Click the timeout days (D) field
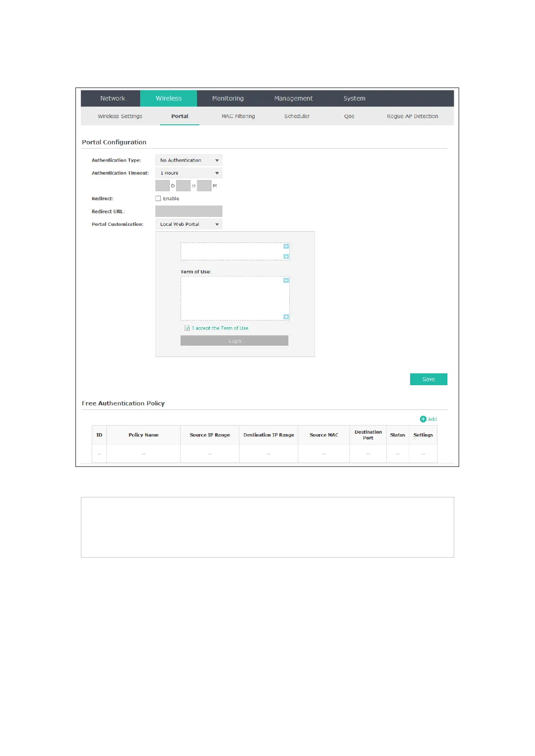The height and width of the screenshot is (756, 535). click(x=163, y=185)
